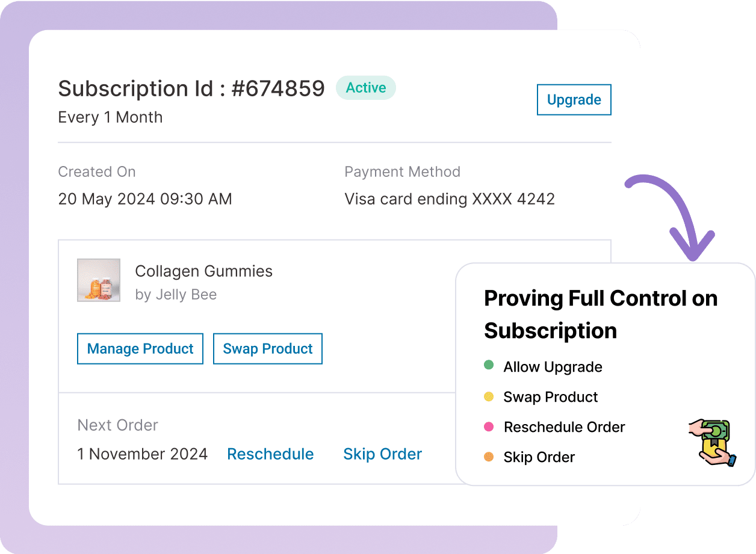The height and width of the screenshot is (554, 756).
Task: Click the Allow Upgrade list item
Action: pyautogui.click(x=553, y=367)
